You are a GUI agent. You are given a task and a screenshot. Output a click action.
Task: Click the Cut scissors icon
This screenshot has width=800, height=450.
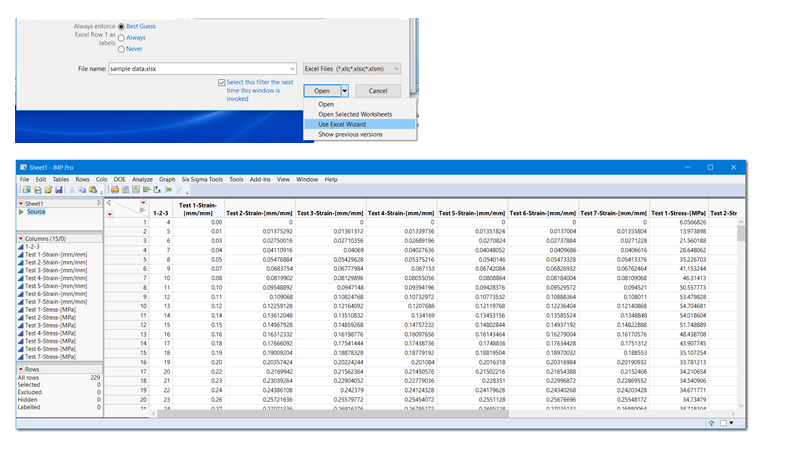(x=72, y=190)
